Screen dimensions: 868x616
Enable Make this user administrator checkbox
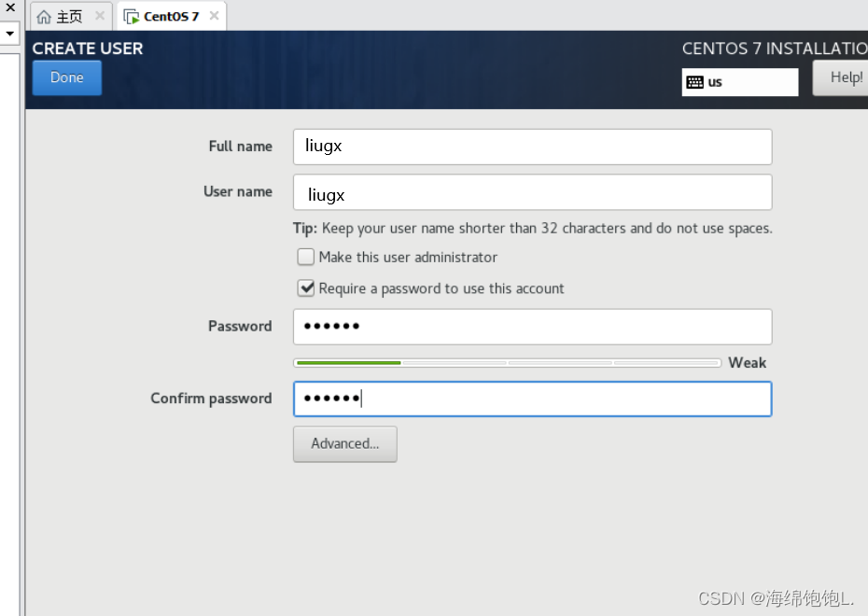[305, 257]
